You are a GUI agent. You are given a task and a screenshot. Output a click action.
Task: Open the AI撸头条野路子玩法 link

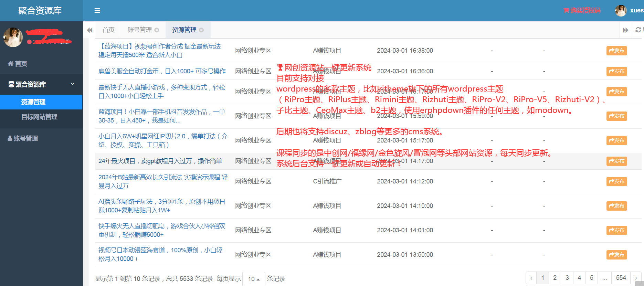(x=162, y=206)
